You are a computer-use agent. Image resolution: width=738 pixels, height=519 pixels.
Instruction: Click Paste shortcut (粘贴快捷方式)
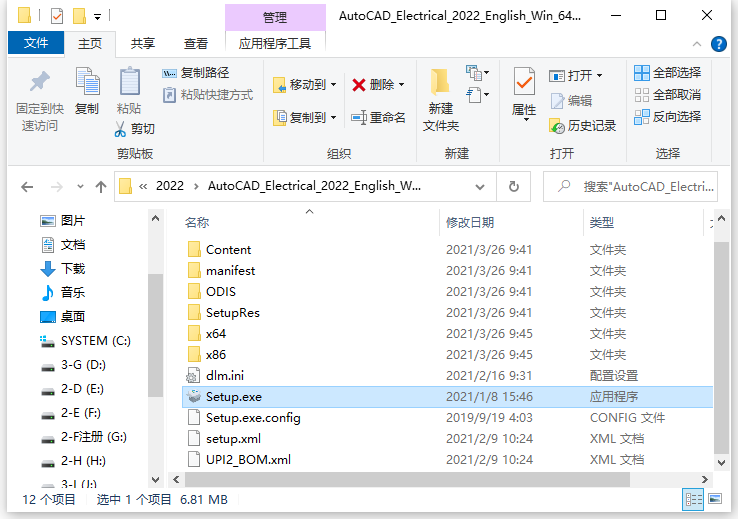click(x=208, y=95)
